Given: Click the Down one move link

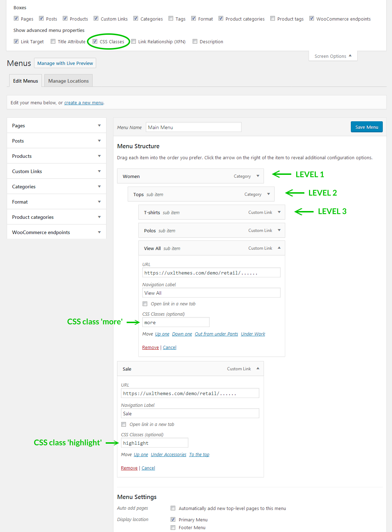Looking at the screenshot, I should tap(182, 334).
